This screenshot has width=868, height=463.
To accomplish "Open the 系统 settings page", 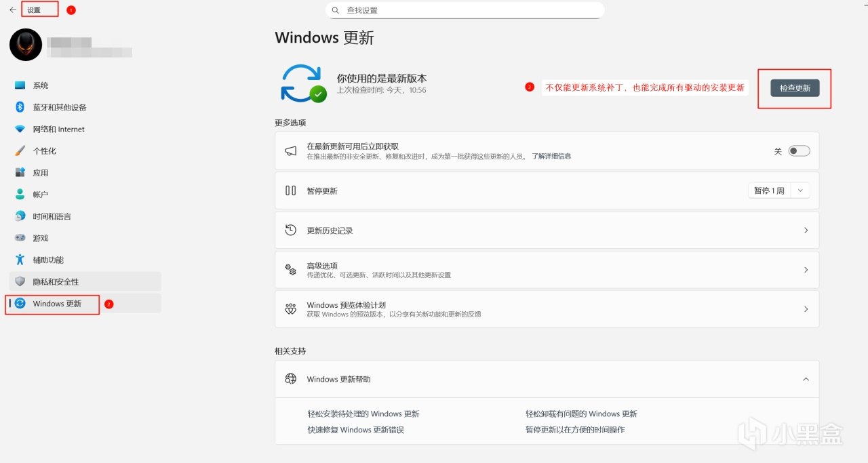I will click(x=85, y=85).
